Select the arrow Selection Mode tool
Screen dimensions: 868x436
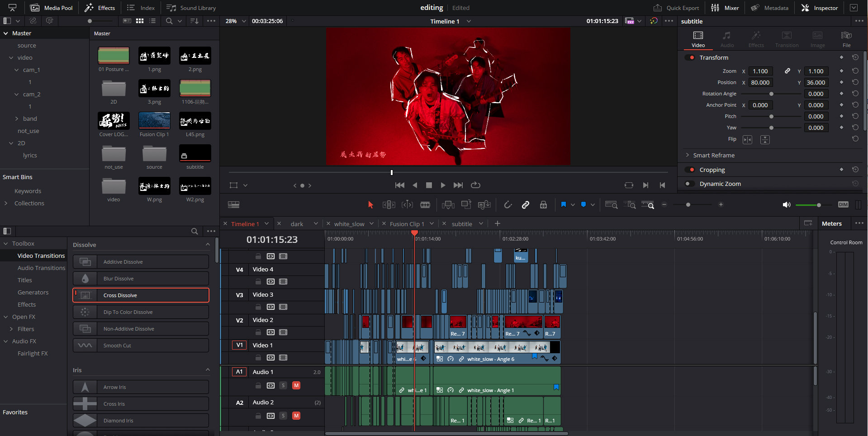point(370,205)
